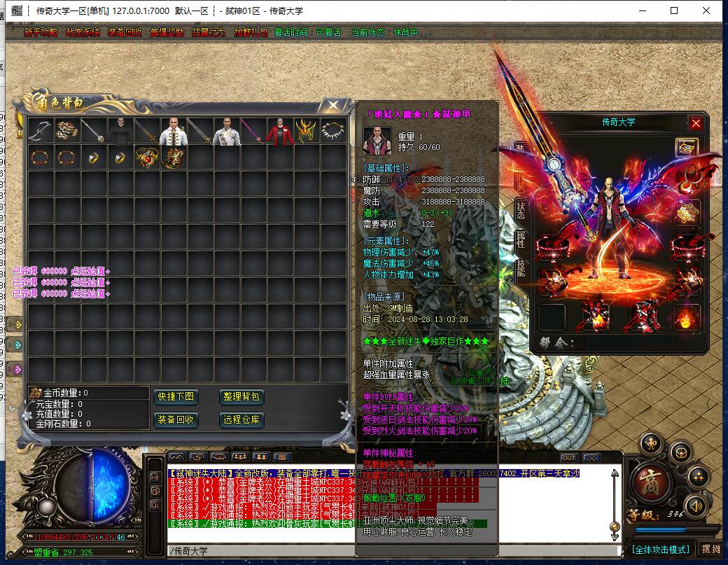Click the 摆摊 stall button
728x565 pixels.
pos(710,549)
